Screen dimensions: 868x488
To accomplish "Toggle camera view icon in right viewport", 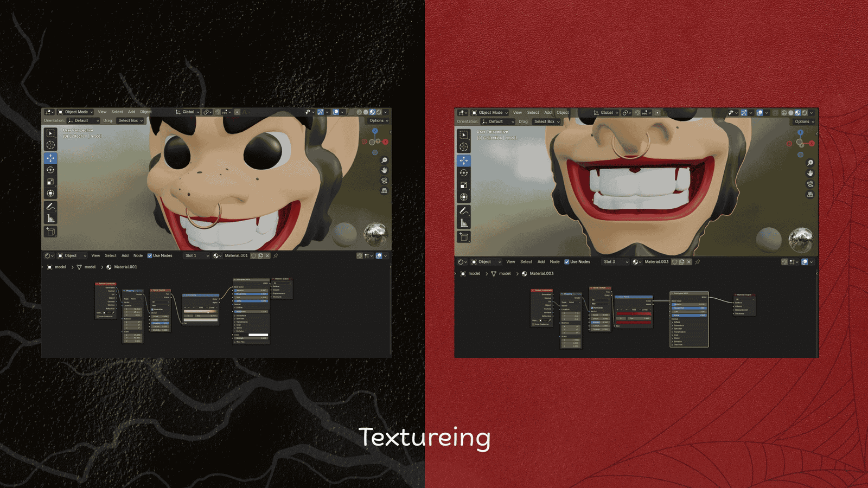I will point(810,184).
